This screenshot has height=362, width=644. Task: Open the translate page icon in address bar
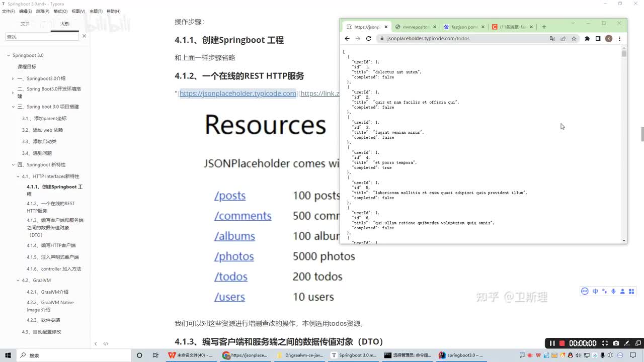click(552, 39)
